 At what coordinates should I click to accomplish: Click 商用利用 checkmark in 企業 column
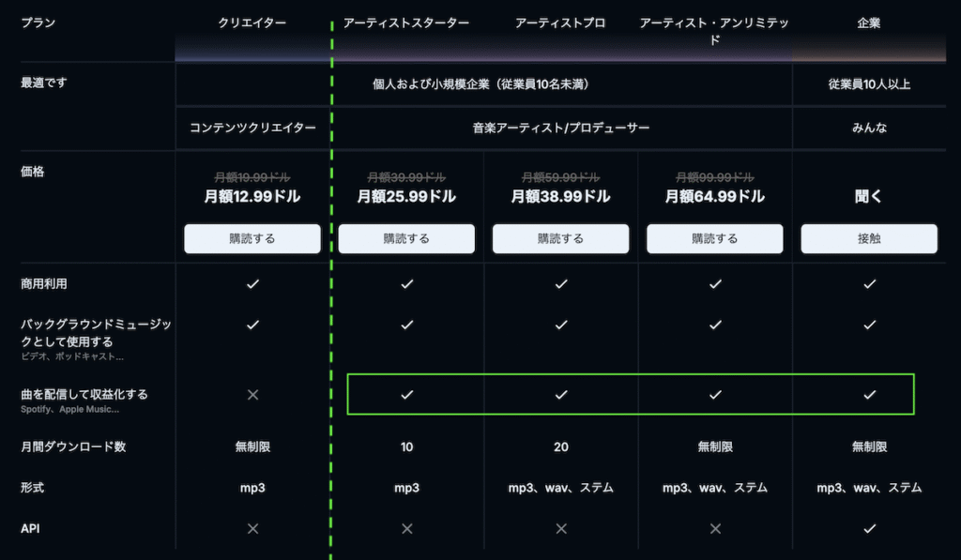869,283
